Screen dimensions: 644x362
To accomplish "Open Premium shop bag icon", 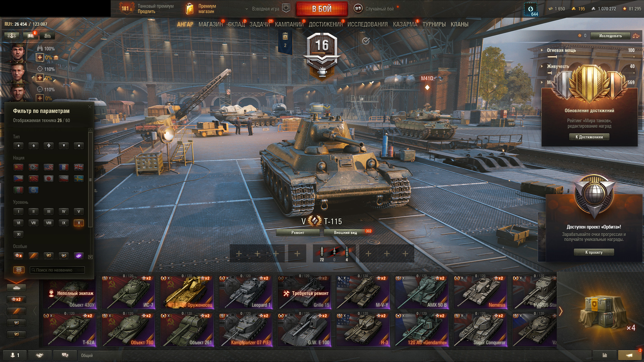I will click(190, 9).
